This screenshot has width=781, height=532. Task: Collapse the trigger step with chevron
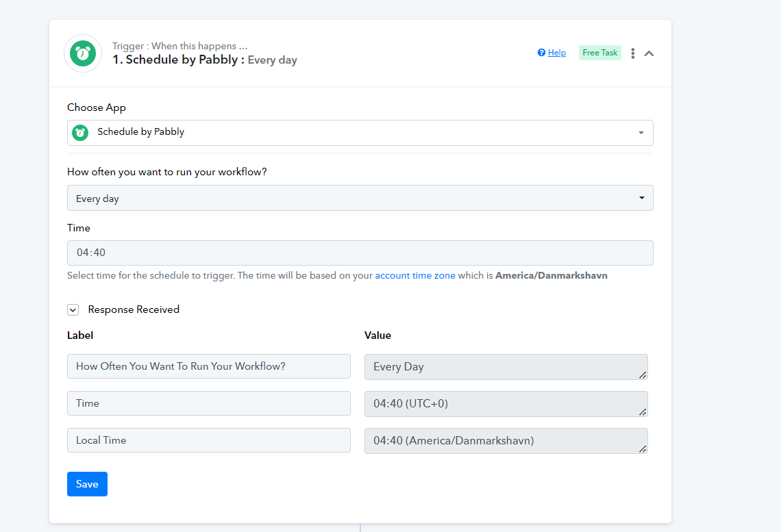coord(649,53)
